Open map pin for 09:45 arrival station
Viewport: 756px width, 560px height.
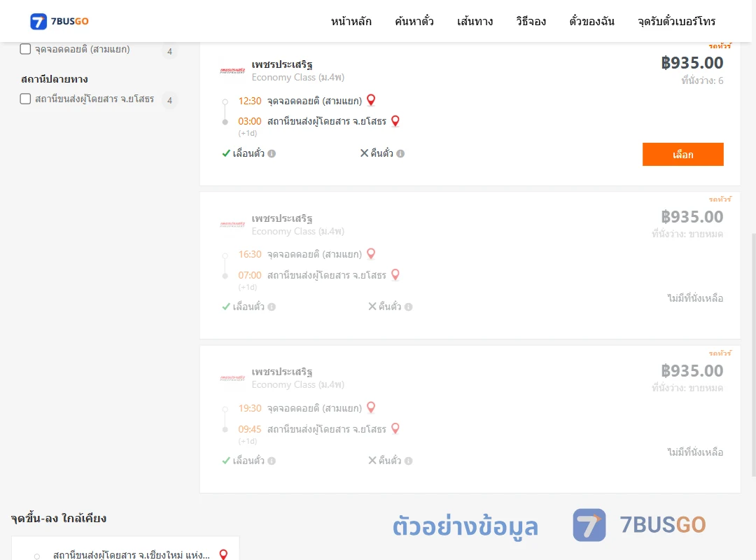coord(395,428)
